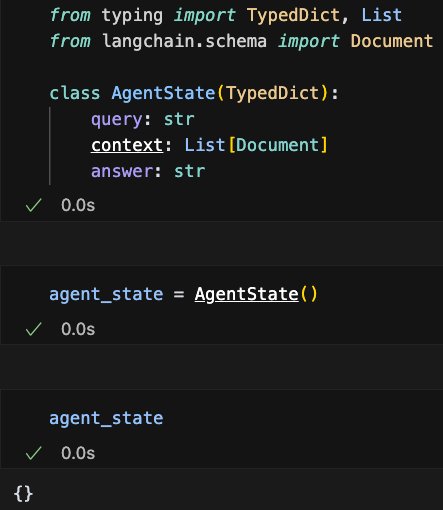Click 'agent_state' in the last cell
Screen dimensions: 443x510
[106, 419]
